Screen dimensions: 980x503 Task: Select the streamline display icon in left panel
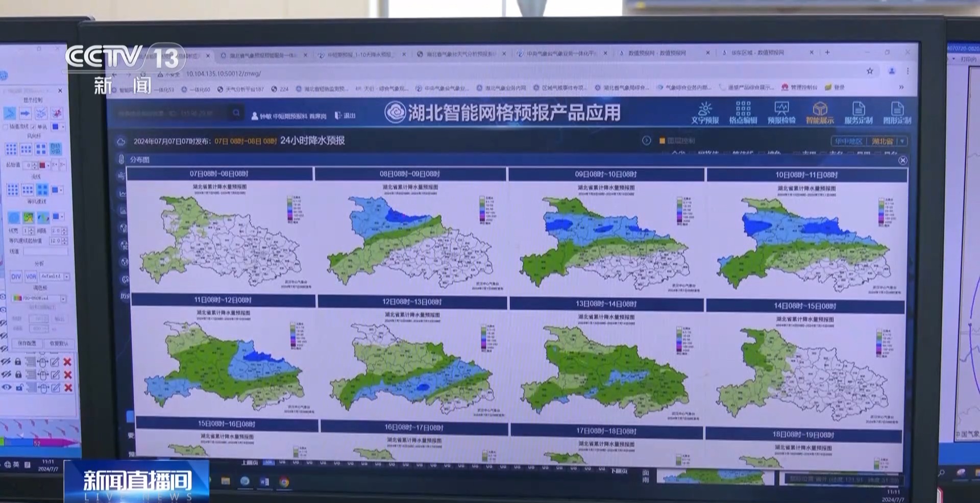point(41,113)
